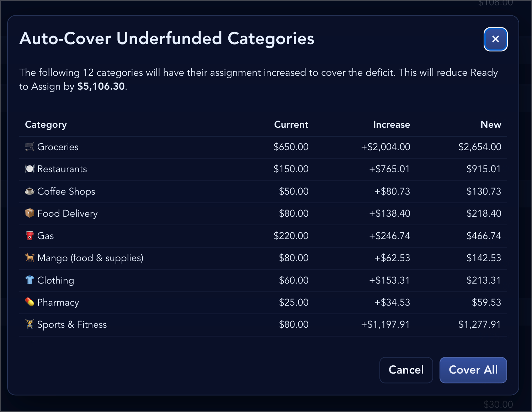Cancel the auto-cover action
The height and width of the screenshot is (412, 532).
(x=406, y=370)
